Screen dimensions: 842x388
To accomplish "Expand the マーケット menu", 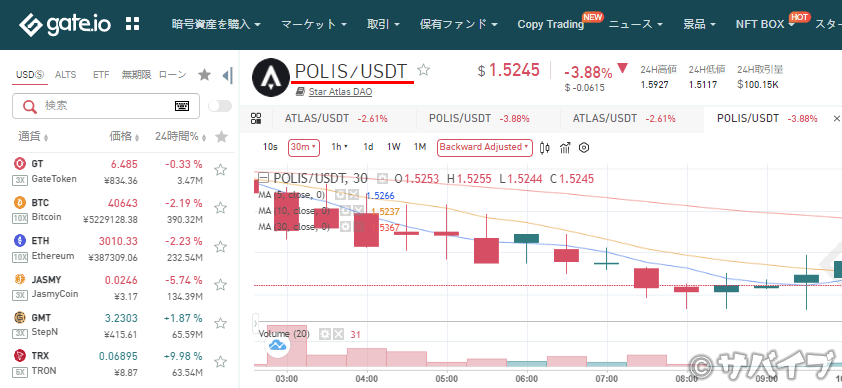I will pos(314,24).
